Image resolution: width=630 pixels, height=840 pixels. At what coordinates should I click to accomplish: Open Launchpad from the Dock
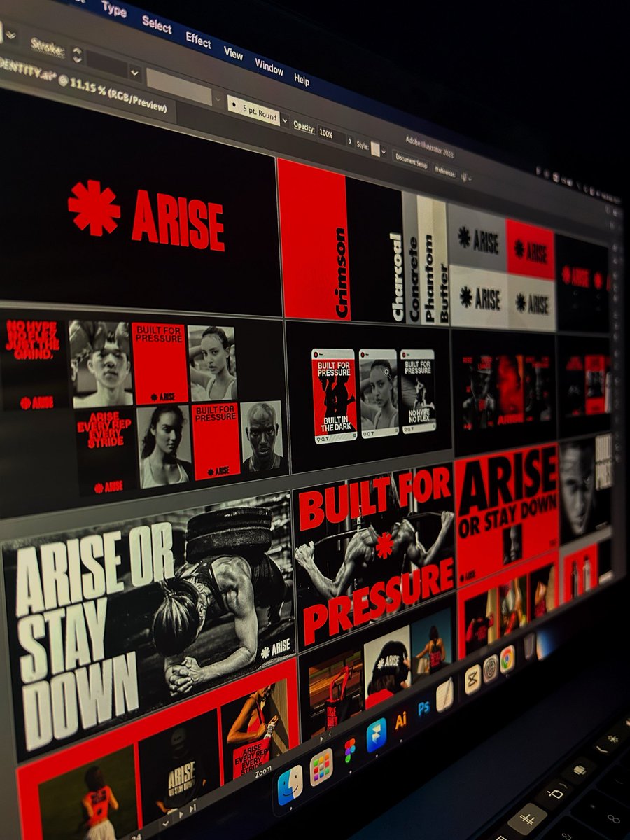[321, 766]
